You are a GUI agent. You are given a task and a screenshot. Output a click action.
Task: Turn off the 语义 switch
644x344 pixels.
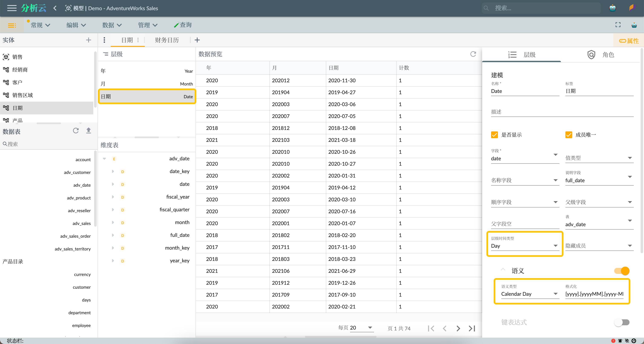pyautogui.click(x=622, y=271)
